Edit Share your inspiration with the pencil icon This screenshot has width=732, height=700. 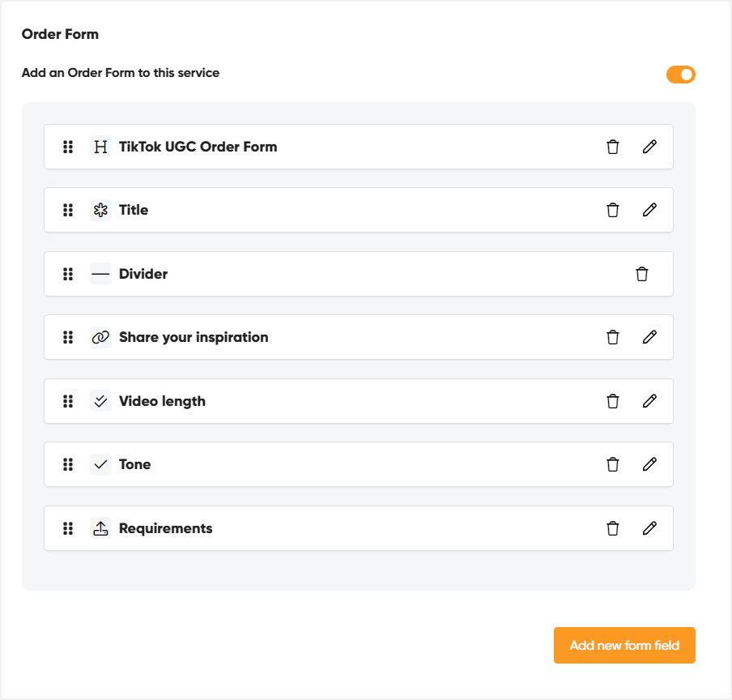point(649,337)
